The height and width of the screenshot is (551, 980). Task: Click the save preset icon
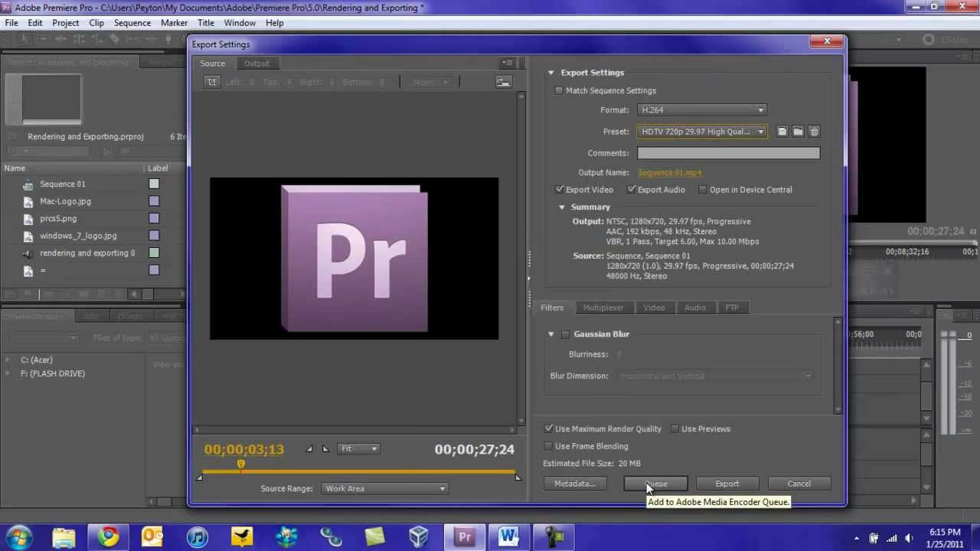click(x=782, y=132)
